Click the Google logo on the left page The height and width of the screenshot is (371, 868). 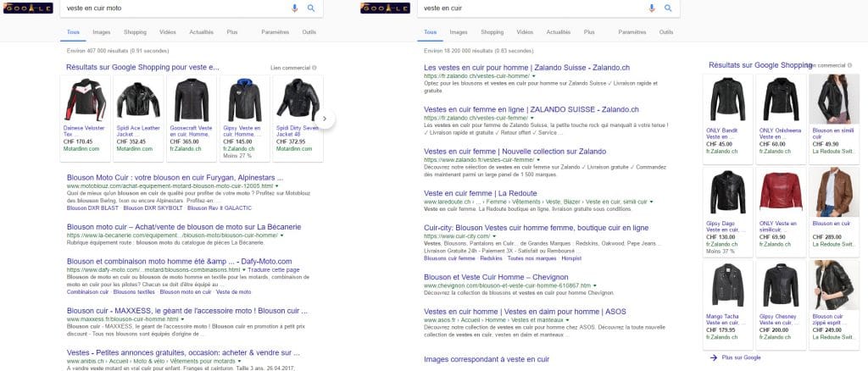[28, 8]
